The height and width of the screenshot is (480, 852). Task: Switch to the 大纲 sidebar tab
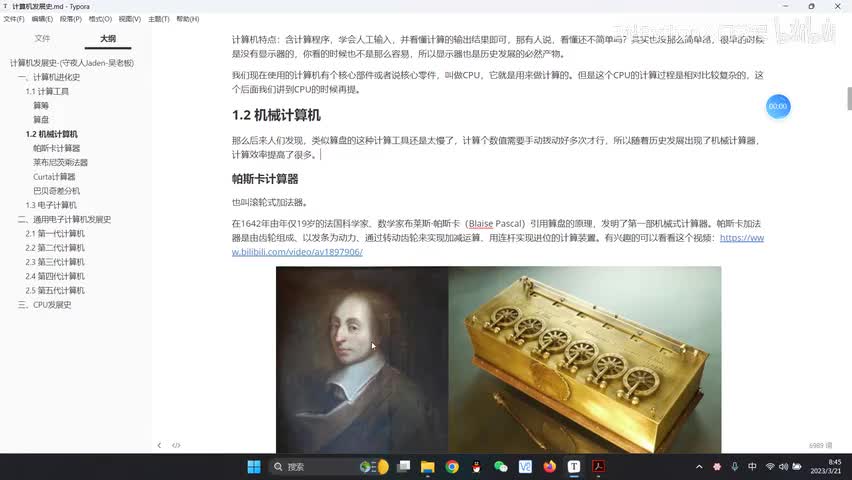(108, 39)
